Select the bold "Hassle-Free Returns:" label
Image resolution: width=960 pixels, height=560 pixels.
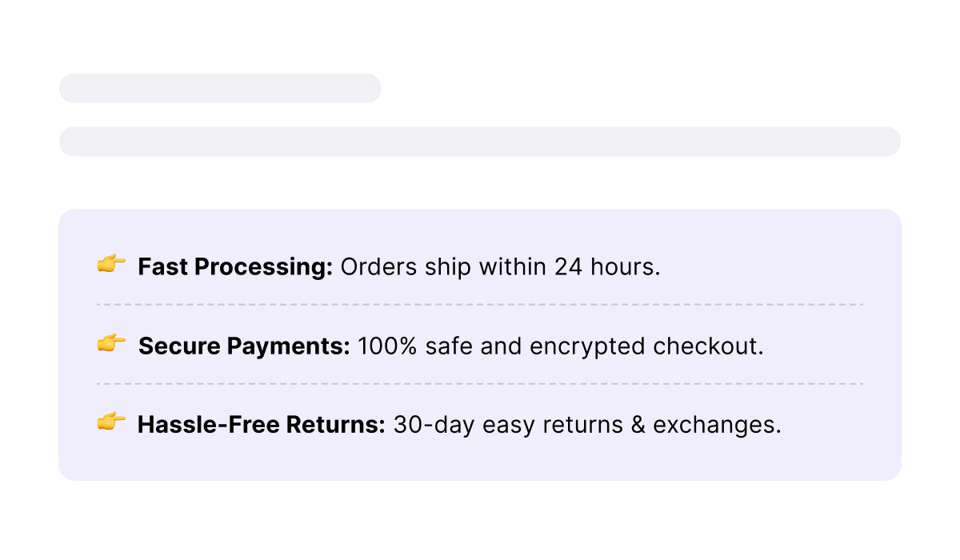[262, 425]
